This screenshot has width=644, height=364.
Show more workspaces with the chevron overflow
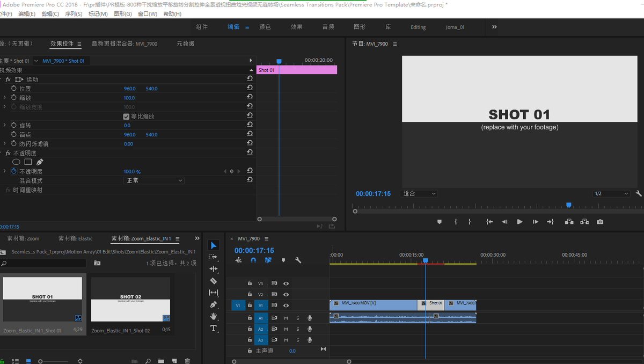pyautogui.click(x=494, y=27)
